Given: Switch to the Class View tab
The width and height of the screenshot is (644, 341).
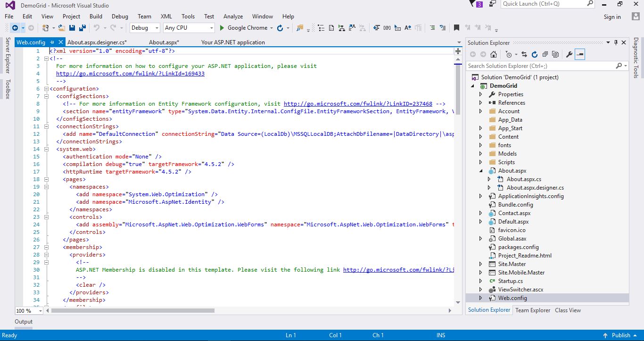Looking at the screenshot, I should (568, 310).
